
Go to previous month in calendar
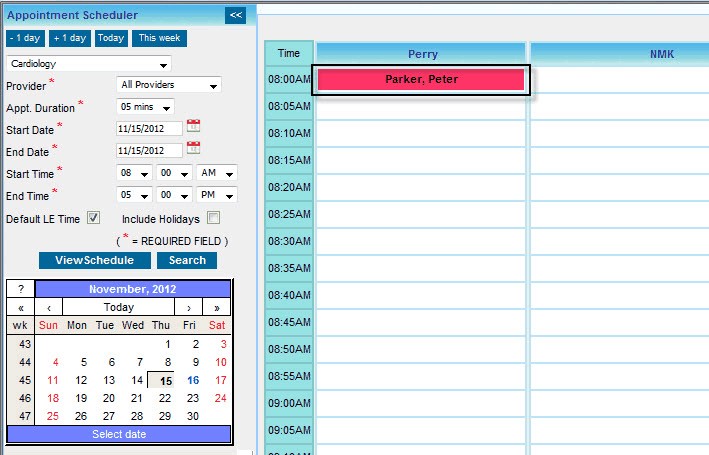49,307
